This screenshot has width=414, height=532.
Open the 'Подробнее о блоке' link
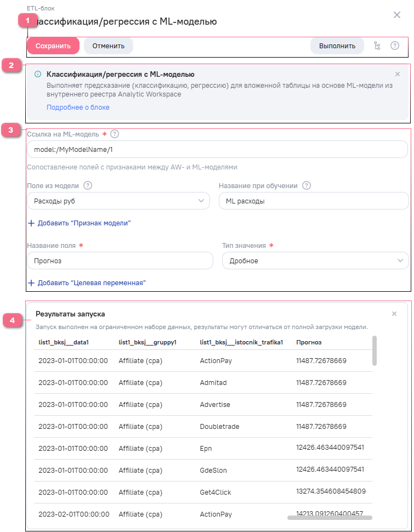(78, 107)
